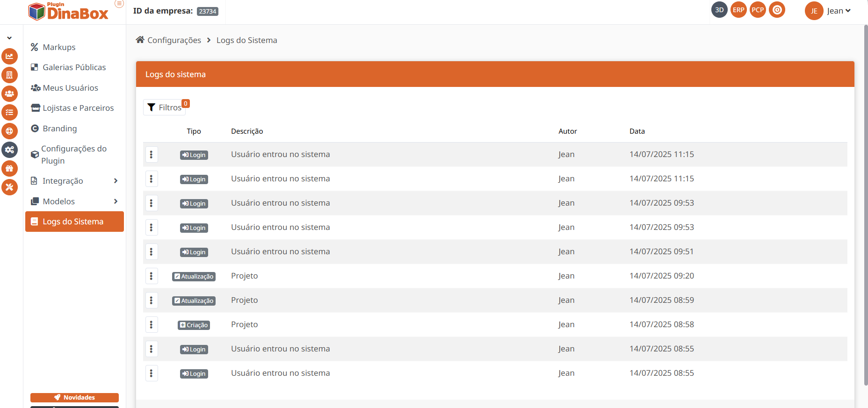Click the Novidades button

[74, 397]
